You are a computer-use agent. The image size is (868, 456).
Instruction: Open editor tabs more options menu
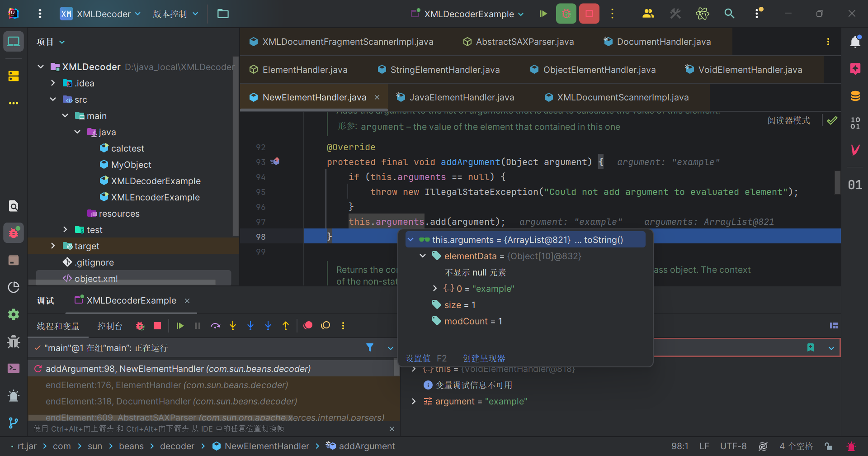click(x=828, y=42)
